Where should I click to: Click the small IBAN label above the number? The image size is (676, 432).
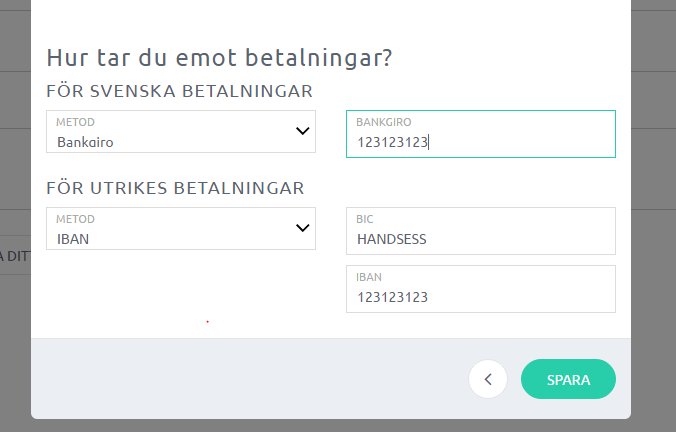click(369, 277)
